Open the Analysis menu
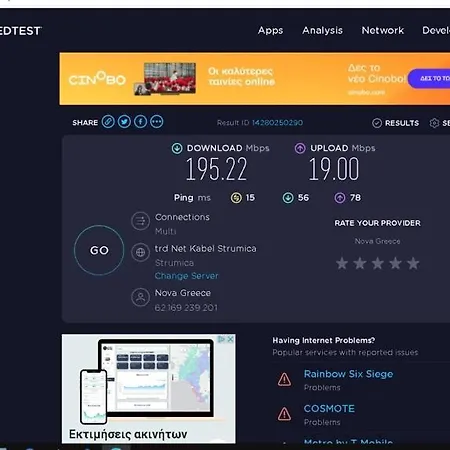Image resolution: width=450 pixels, height=450 pixels. [x=322, y=30]
